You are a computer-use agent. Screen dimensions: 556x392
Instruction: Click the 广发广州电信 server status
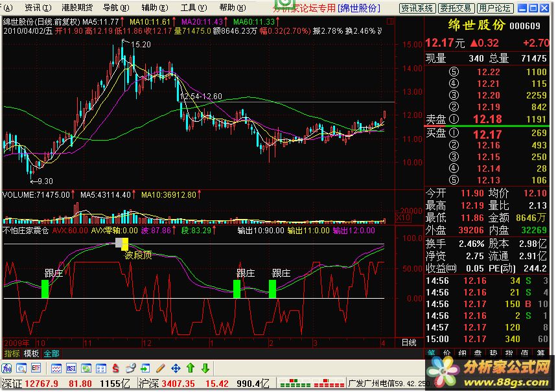pos(386,384)
